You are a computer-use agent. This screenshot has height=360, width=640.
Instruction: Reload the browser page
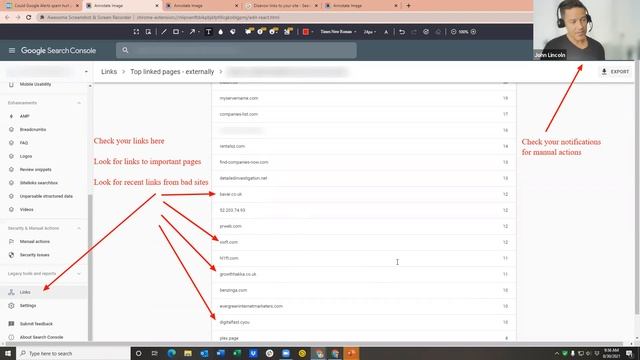29,18
